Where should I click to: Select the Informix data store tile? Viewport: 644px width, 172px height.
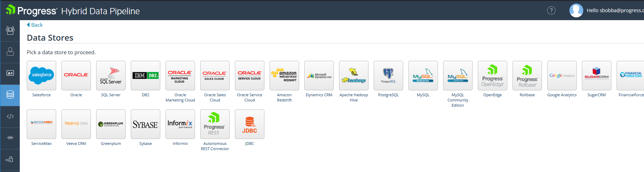[180, 124]
